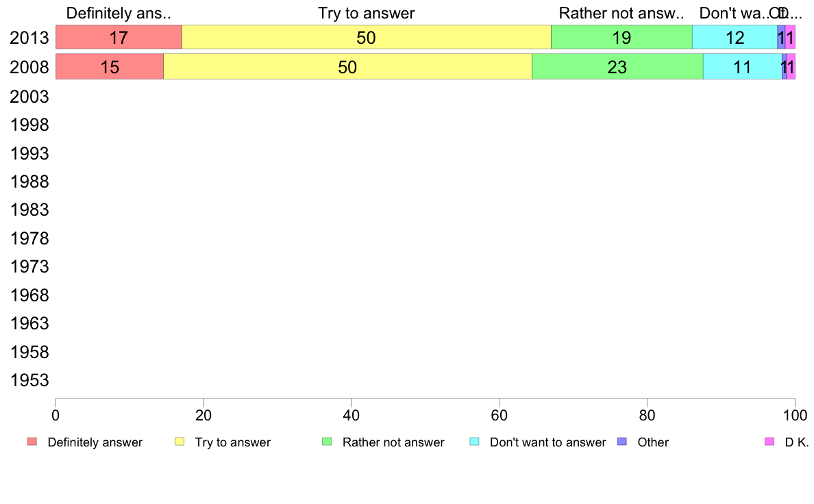Click the blue Other legend swatch
This screenshot has width=814, height=504.
pos(622,442)
